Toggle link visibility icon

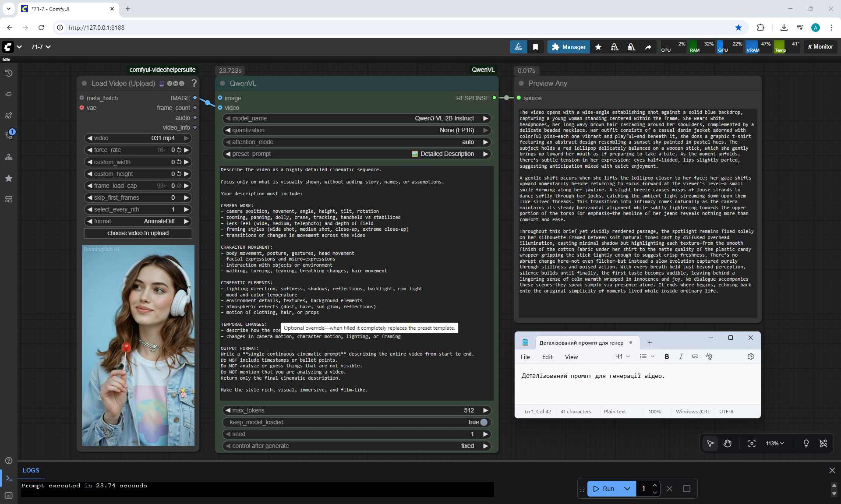point(823,444)
